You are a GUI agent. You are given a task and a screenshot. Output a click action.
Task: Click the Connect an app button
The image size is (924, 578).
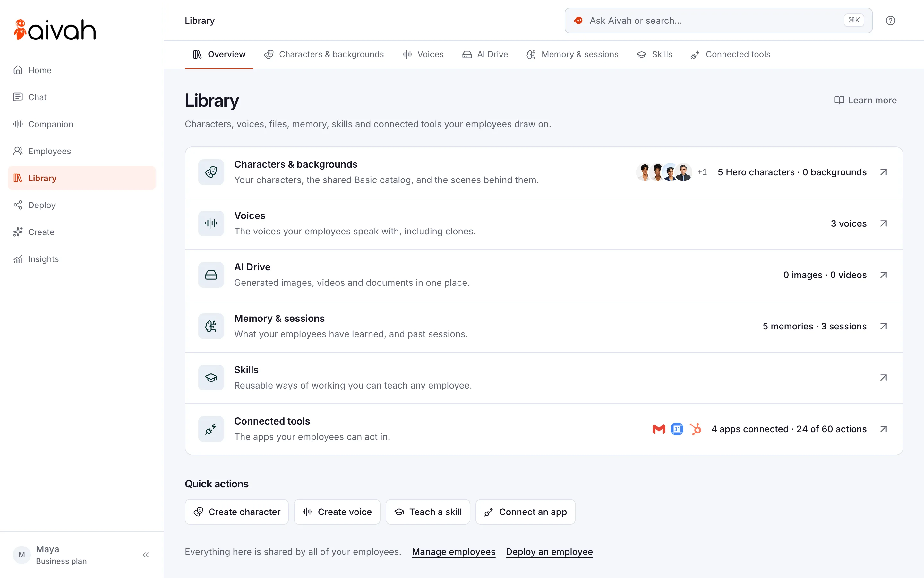tap(526, 512)
